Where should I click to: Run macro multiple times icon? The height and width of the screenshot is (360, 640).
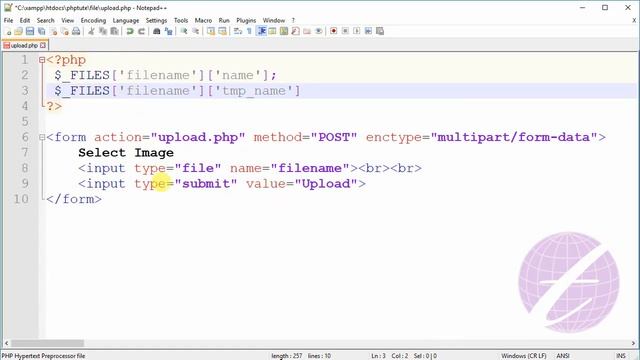[368, 31]
